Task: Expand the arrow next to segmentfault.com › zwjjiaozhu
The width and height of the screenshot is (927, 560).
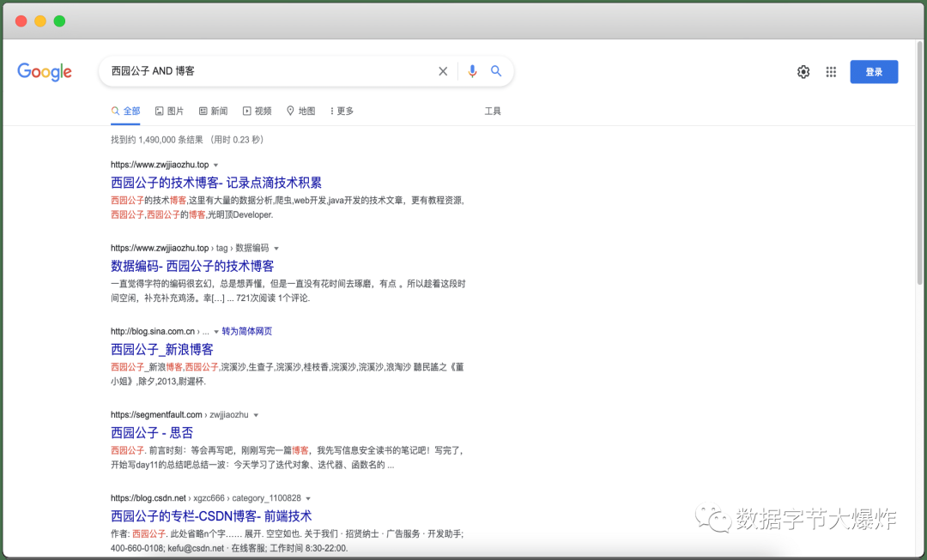Action: [256, 415]
